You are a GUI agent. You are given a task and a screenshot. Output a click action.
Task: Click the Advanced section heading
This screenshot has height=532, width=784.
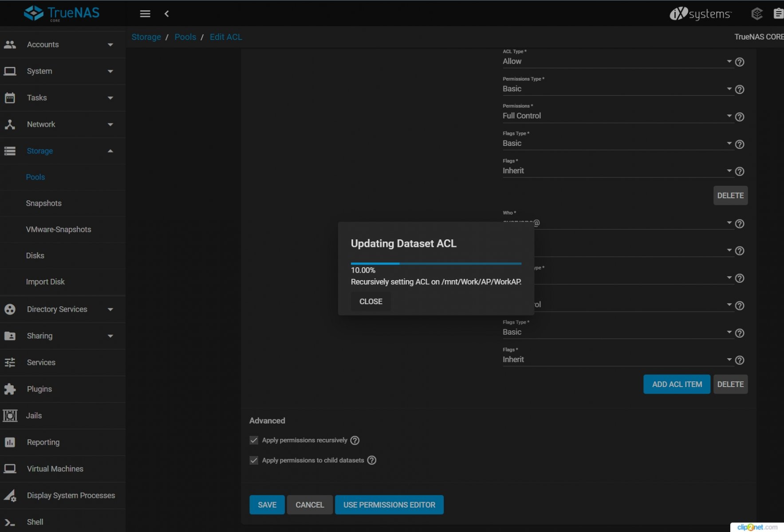tap(267, 421)
